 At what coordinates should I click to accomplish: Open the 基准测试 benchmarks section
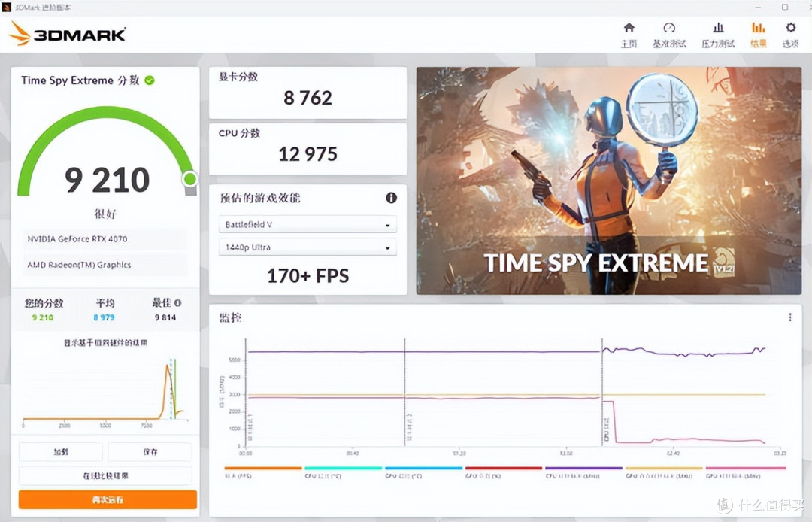669,35
